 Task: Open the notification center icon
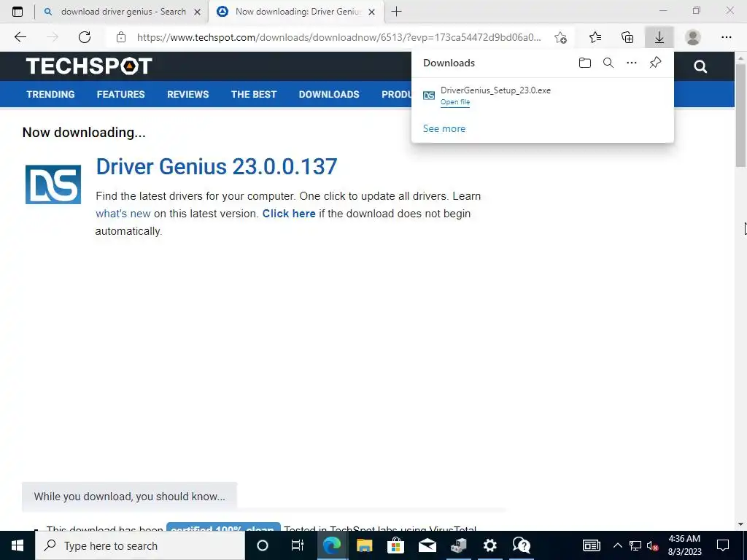point(723,545)
